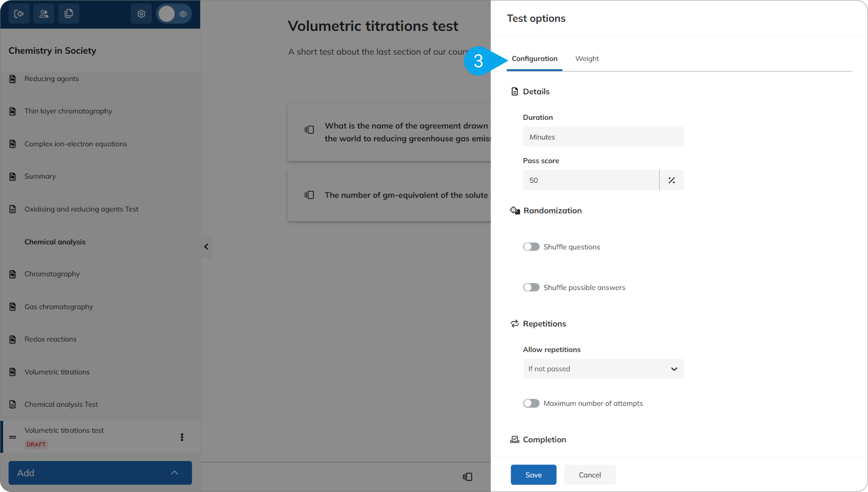Click the exit course icon in top bar
Image resolution: width=868 pixels, height=492 pixels.
pyautogui.click(x=19, y=14)
